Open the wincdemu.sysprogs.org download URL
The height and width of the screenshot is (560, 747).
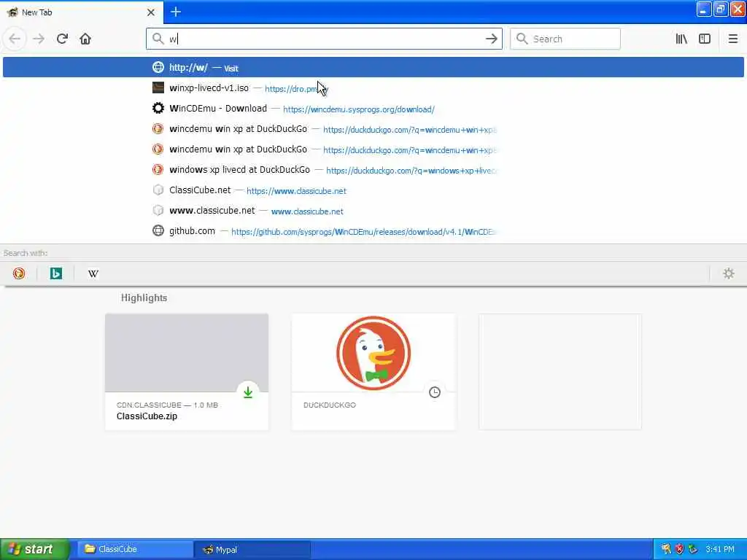(359, 109)
